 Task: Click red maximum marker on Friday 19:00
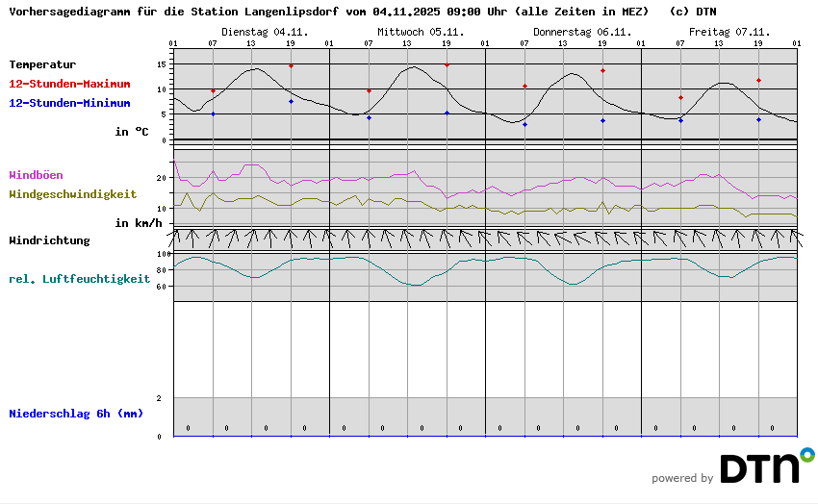(758, 80)
